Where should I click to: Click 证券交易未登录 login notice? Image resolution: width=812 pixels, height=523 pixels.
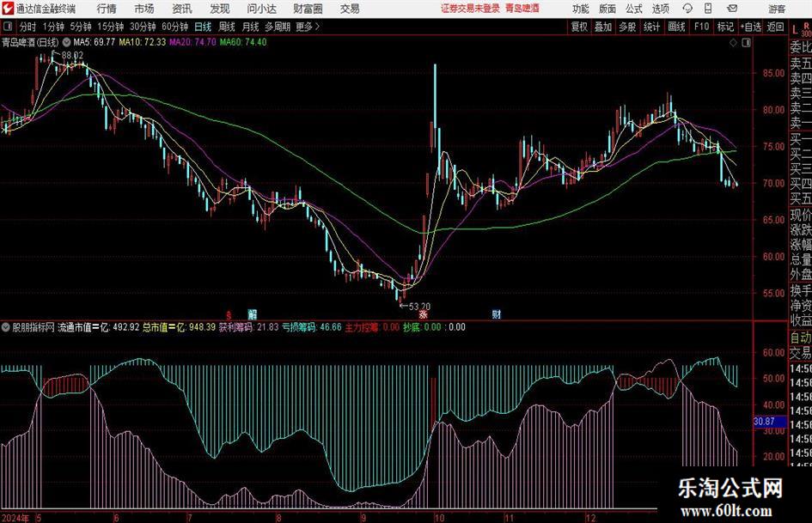pos(470,9)
